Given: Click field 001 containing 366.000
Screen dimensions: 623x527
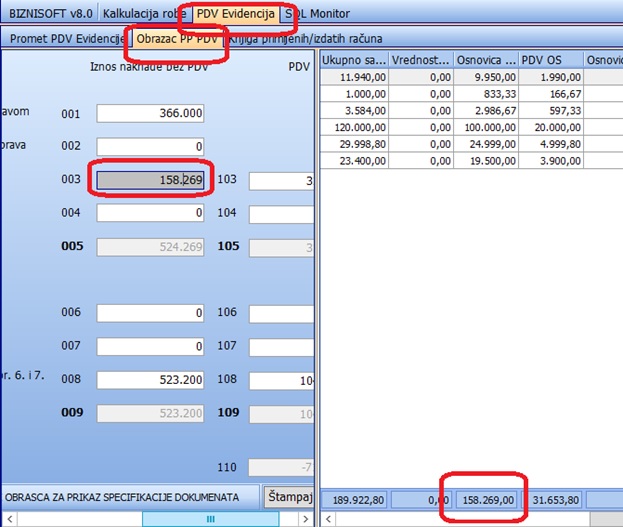Looking at the screenshot, I should click(152, 114).
